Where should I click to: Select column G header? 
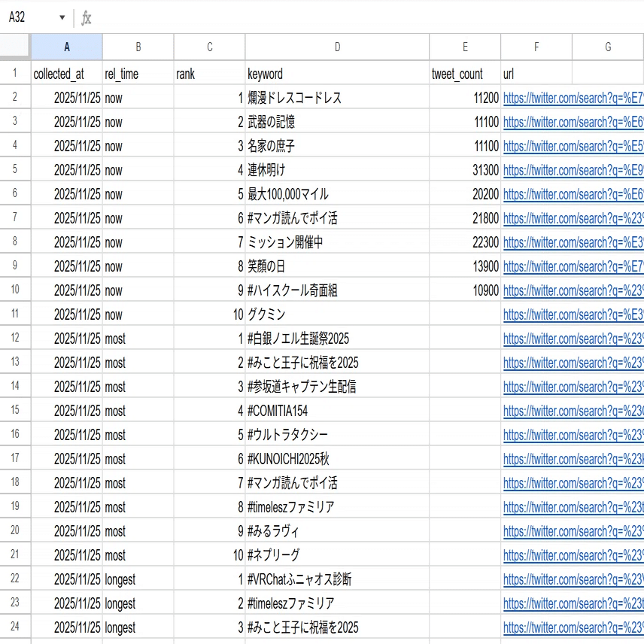607,47
